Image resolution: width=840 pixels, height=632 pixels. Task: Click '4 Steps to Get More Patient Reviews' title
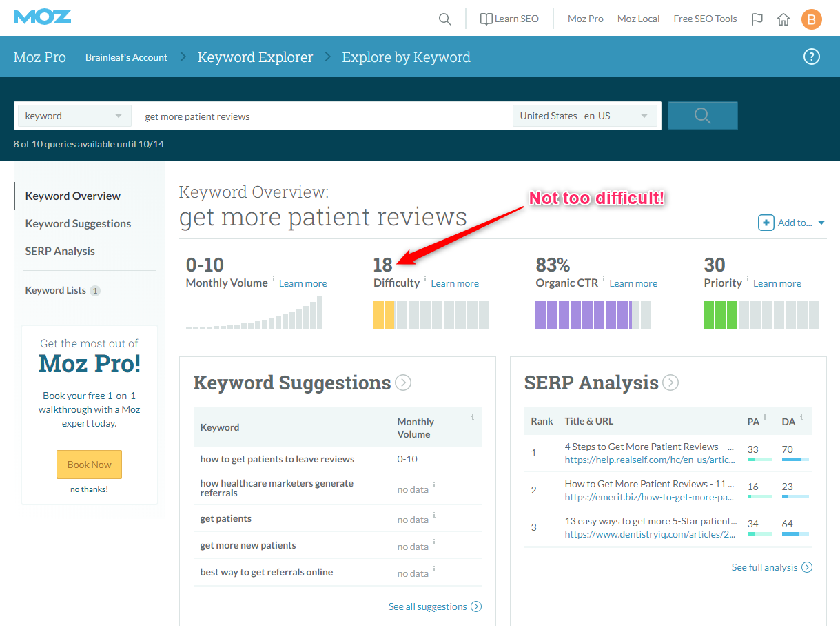tap(650, 447)
